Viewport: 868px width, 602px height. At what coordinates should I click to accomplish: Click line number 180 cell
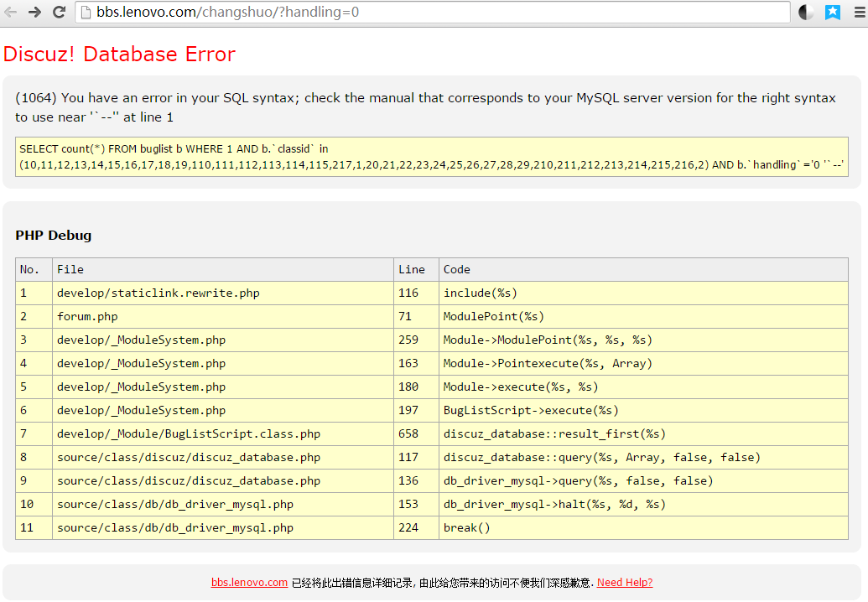[x=416, y=387]
